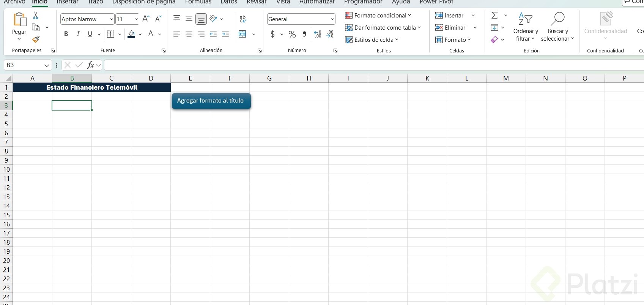Decrease indent using the outdent icon
This screenshot has width=644, height=305.
point(213,34)
